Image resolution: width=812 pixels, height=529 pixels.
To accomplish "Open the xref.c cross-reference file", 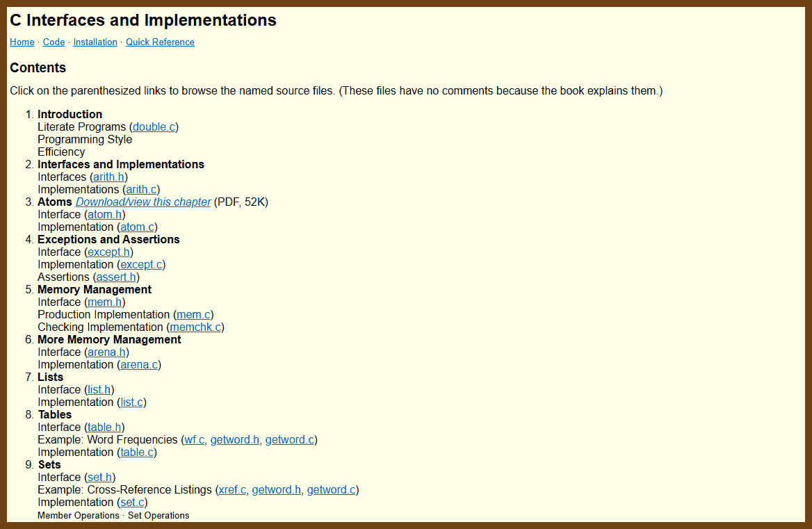I will (232, 490).
